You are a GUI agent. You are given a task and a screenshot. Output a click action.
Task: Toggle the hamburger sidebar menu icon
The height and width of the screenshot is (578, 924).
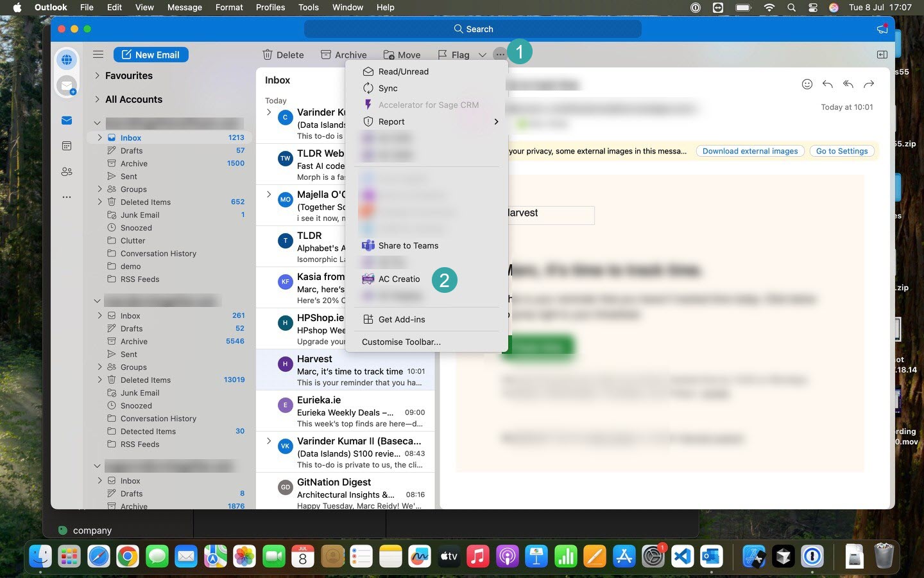coord(98,55)
